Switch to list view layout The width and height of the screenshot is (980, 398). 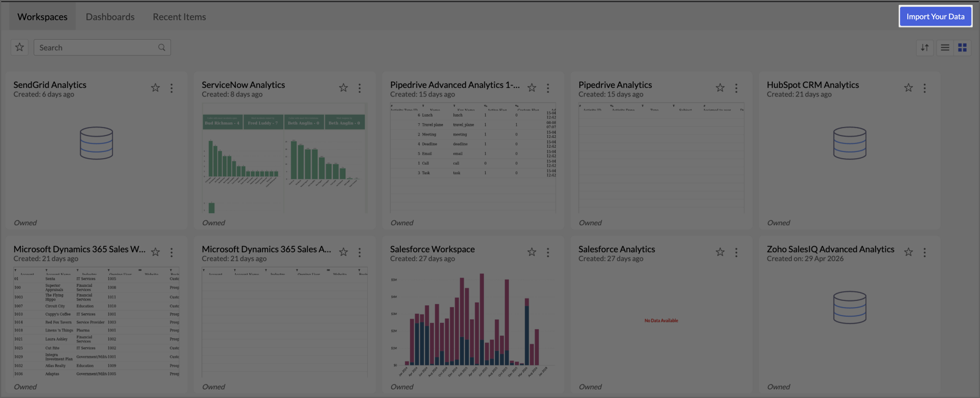(945, 48)
